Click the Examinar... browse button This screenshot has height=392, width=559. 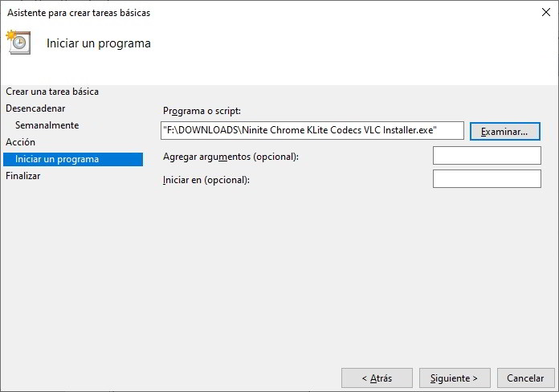tap(504, 131)
